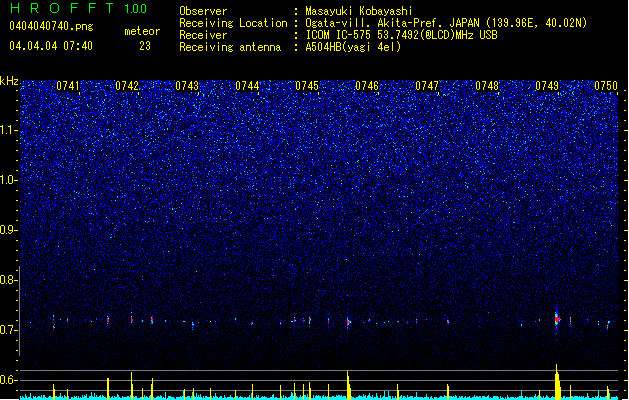Click the Observer label
The image size is (629, 400).
(203, 11)
